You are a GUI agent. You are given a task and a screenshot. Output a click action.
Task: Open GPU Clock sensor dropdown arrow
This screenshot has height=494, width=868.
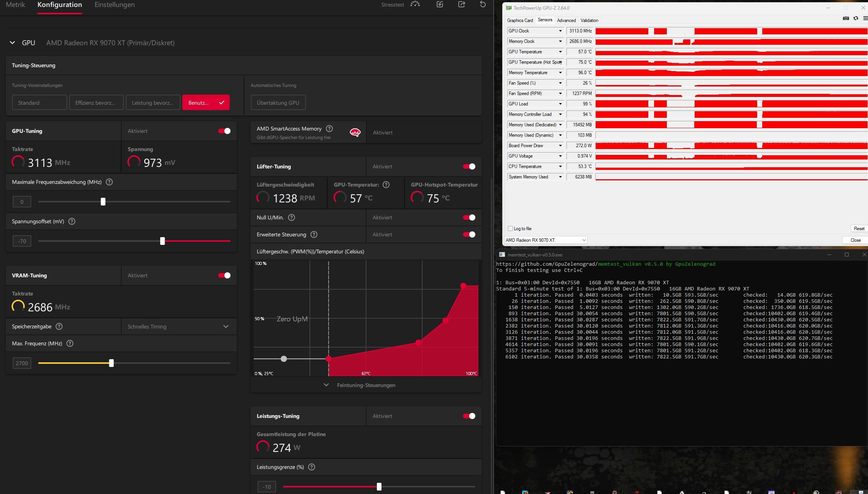pos(560,31)
